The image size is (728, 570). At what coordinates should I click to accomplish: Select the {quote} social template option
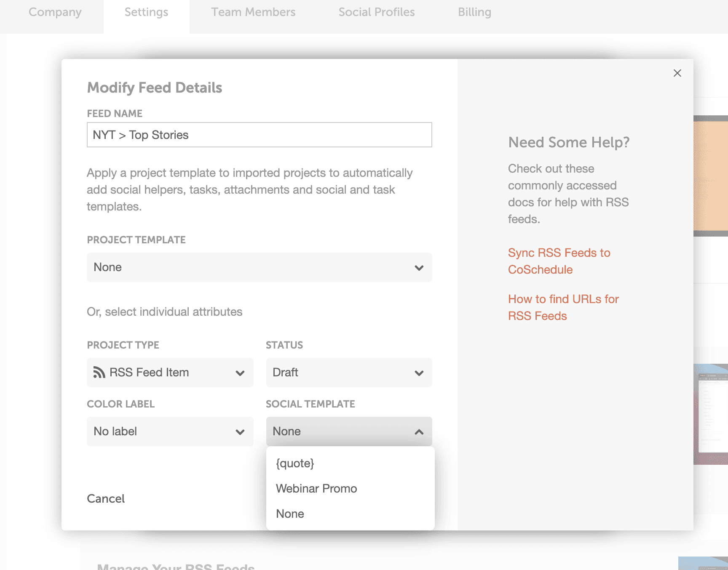click(295, 463)
